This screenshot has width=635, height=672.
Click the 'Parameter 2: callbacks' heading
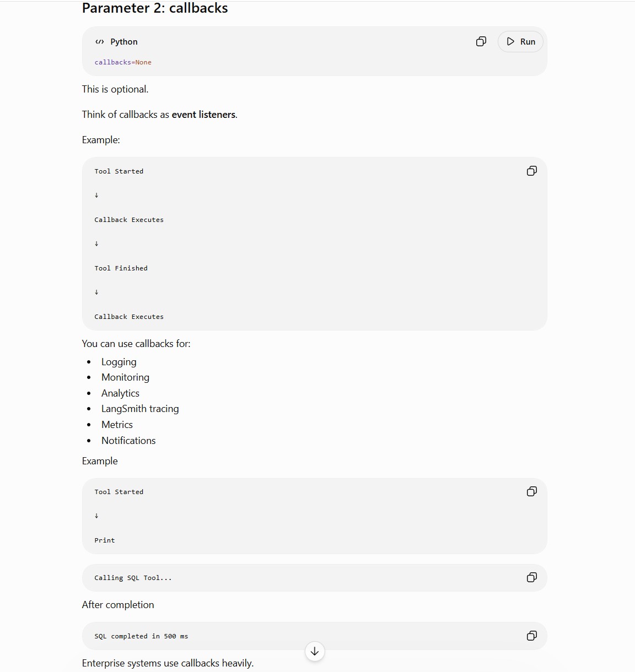pos(155,8)
